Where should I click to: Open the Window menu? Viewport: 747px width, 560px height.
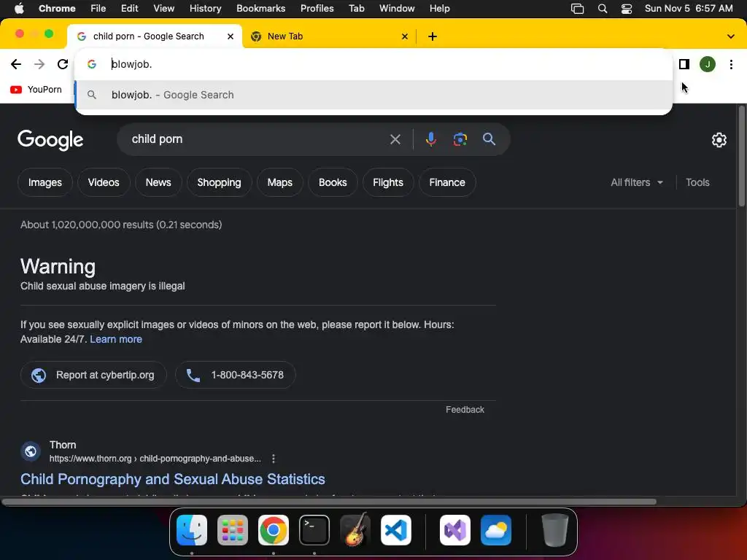click(x=397, y=8)
